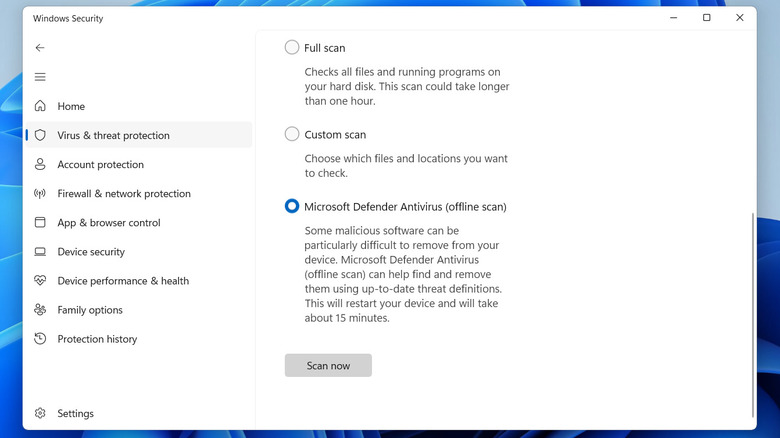
Task: Click the Family options people icon
Action: (x=40, y=310)
